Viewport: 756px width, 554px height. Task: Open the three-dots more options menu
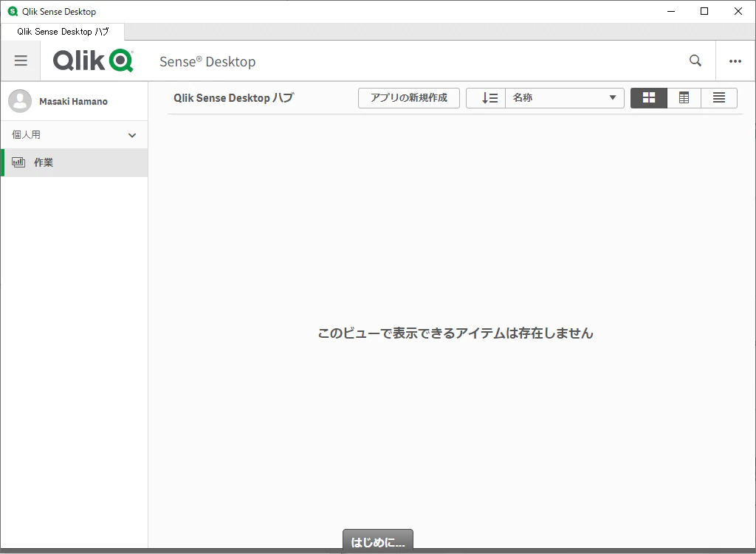pyautogui.click(x=735, y=61)
